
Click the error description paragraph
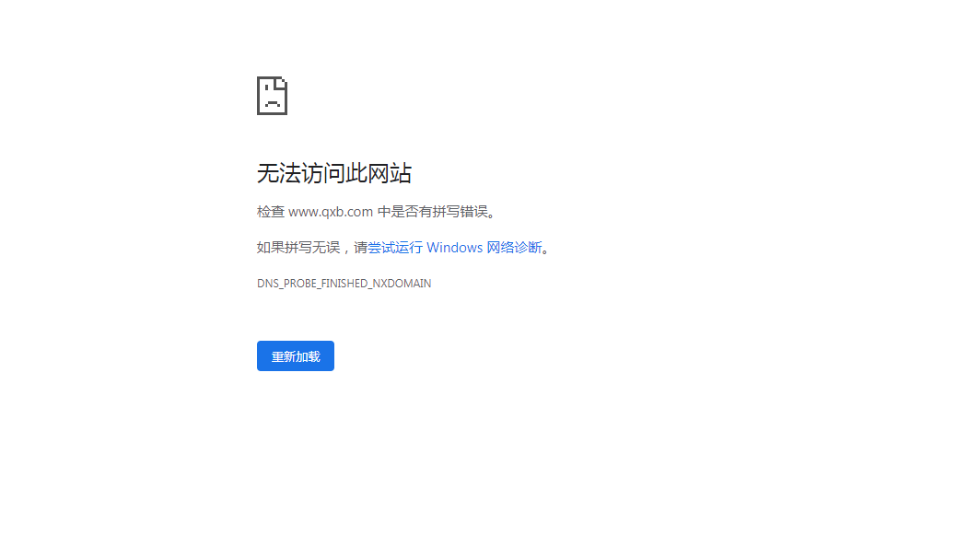(375, 211)
